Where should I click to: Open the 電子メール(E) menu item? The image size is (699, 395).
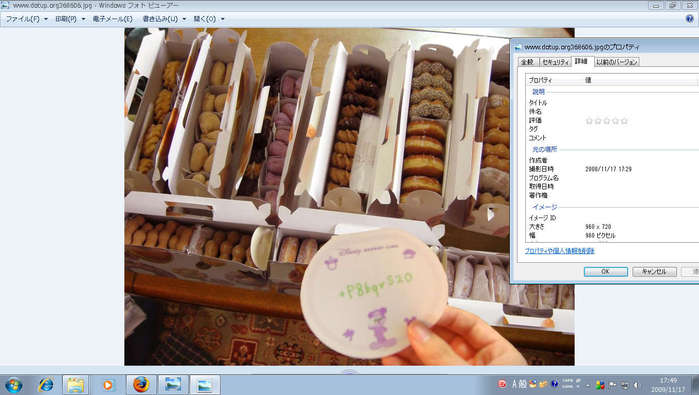112,19
